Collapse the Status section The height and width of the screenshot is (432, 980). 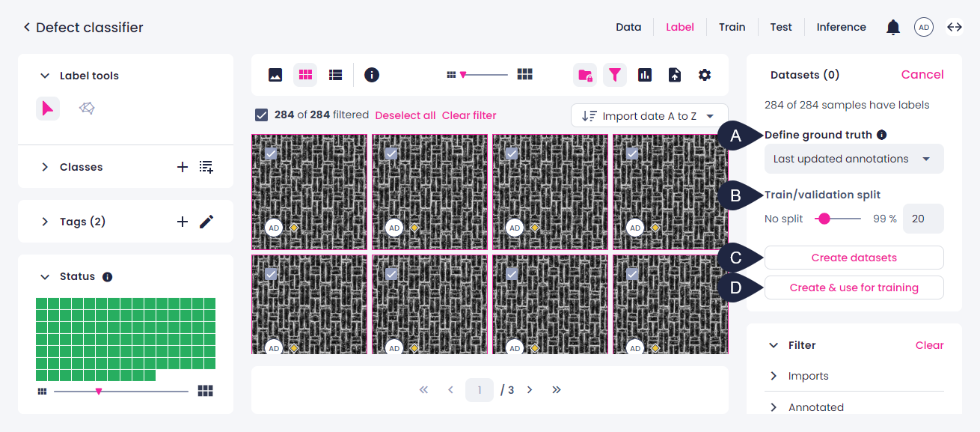pos(45,277)
